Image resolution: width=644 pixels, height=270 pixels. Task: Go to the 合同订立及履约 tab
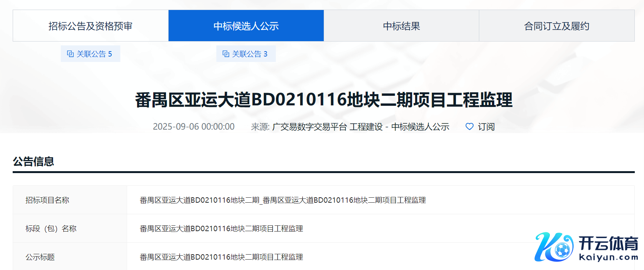(x=556, y=26)
